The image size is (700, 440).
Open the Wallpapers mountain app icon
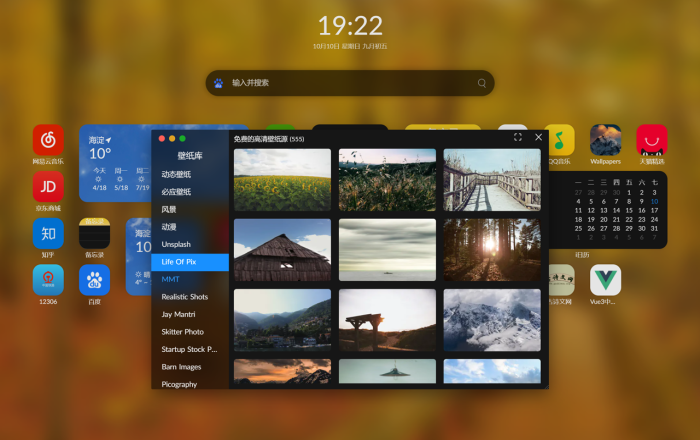605,140
